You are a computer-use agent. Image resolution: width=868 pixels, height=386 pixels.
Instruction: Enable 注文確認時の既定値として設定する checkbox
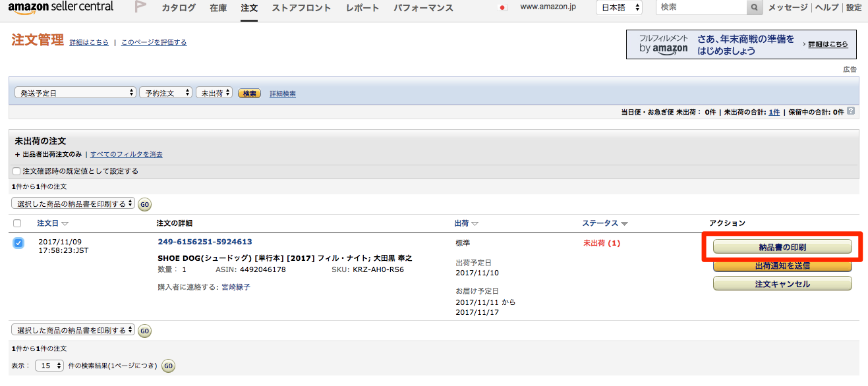[16, 171]
